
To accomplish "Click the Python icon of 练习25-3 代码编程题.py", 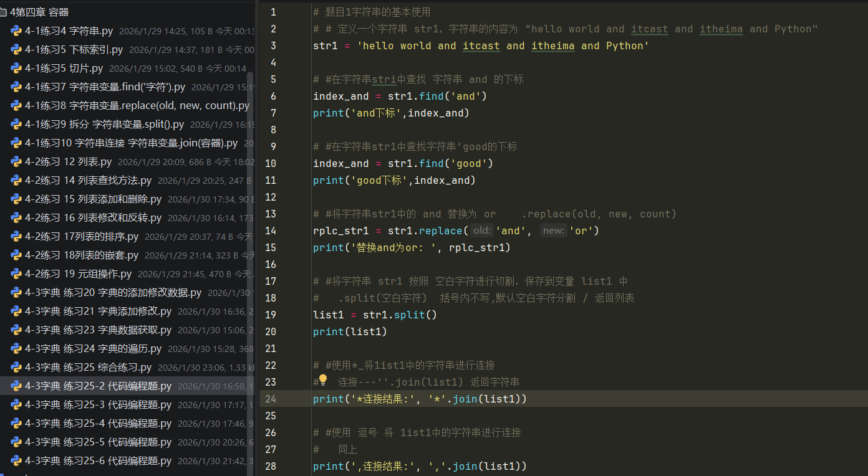I will click(x=16, y=404).
